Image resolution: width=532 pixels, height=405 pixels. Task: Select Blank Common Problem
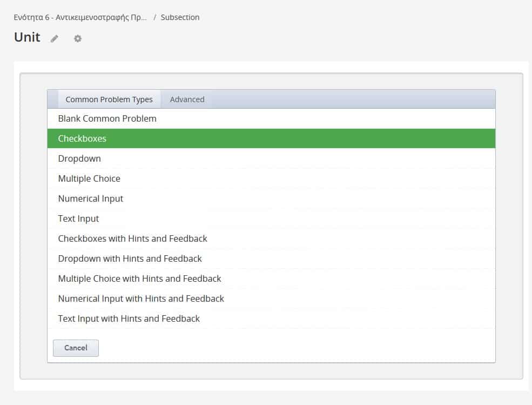[x=271, y=118]
